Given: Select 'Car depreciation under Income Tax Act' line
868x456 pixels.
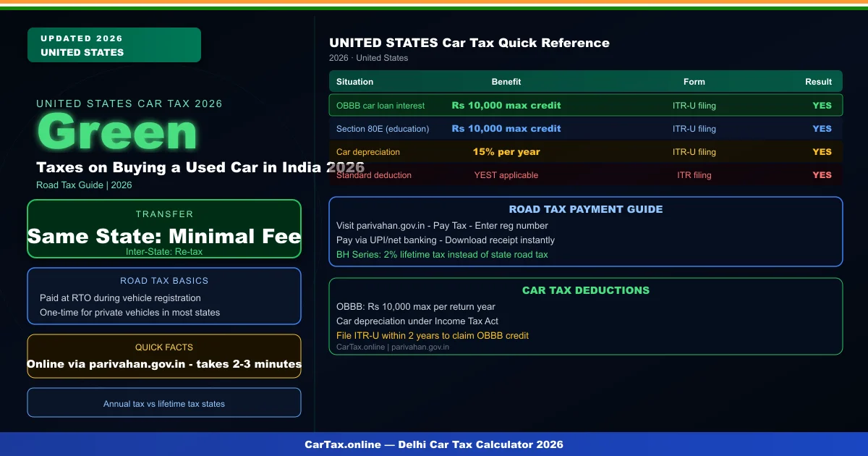Looking at the screenshot, I should pyautogui.click(x=417, y=321).
